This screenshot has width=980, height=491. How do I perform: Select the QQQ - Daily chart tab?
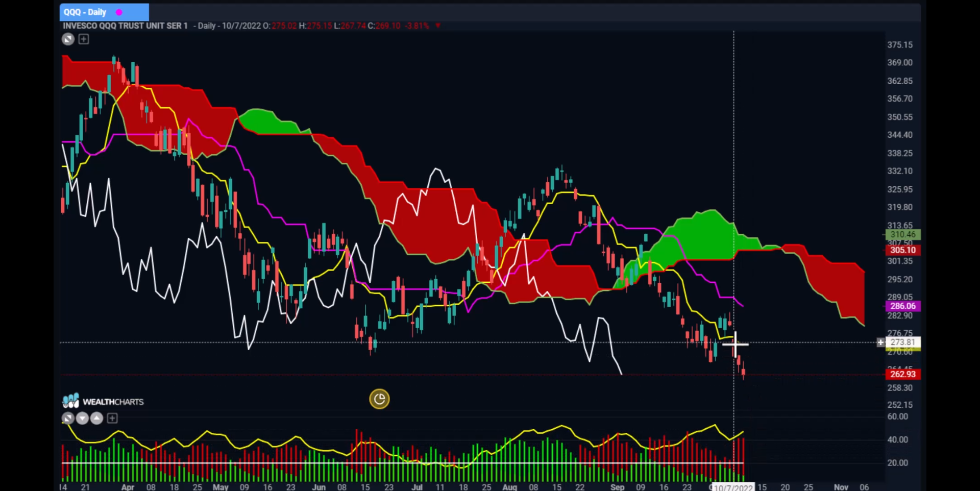click(104, 12)
